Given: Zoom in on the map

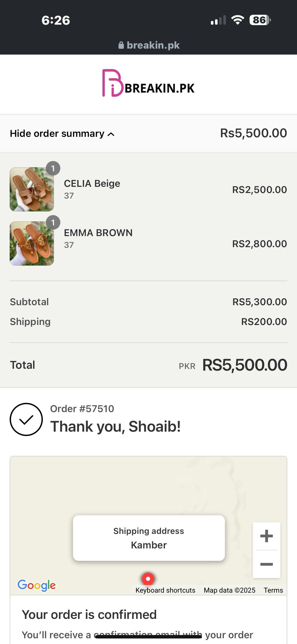Looking at the screenshot, I should tap(266, 536).
